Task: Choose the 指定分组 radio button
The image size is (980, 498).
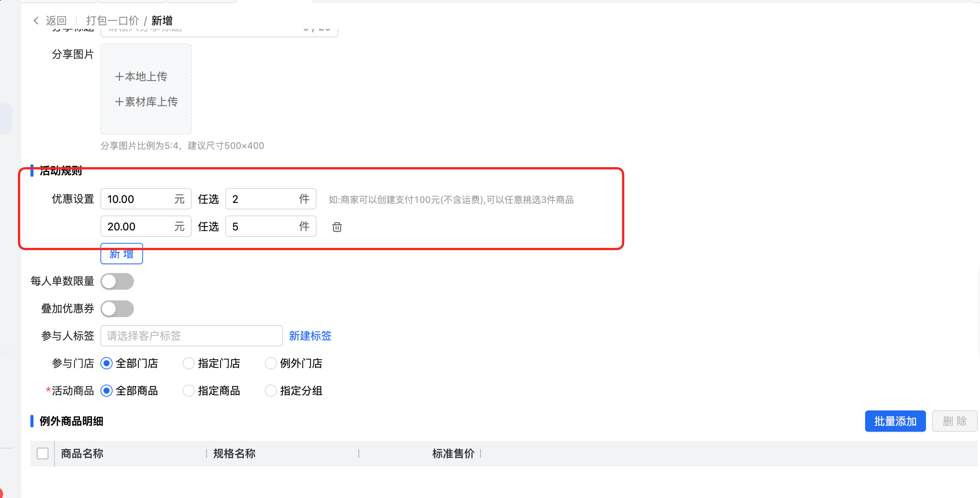Action: [271, 391]
